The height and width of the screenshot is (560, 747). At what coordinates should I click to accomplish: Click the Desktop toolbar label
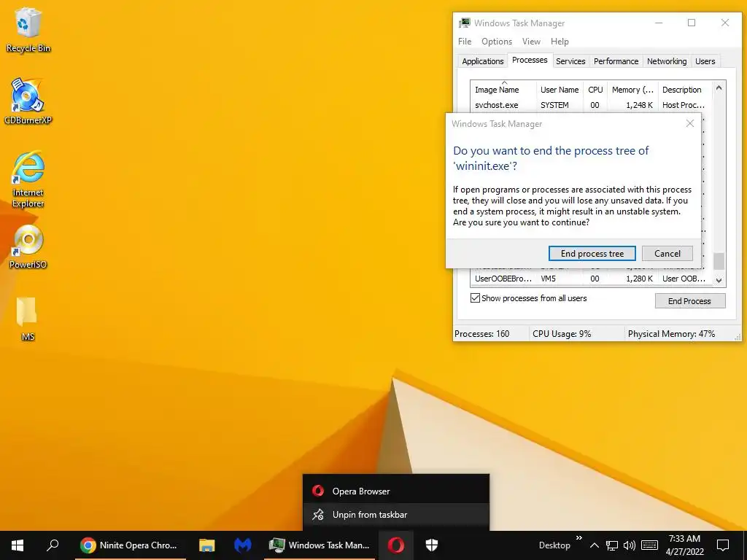(x=554, y=545)
